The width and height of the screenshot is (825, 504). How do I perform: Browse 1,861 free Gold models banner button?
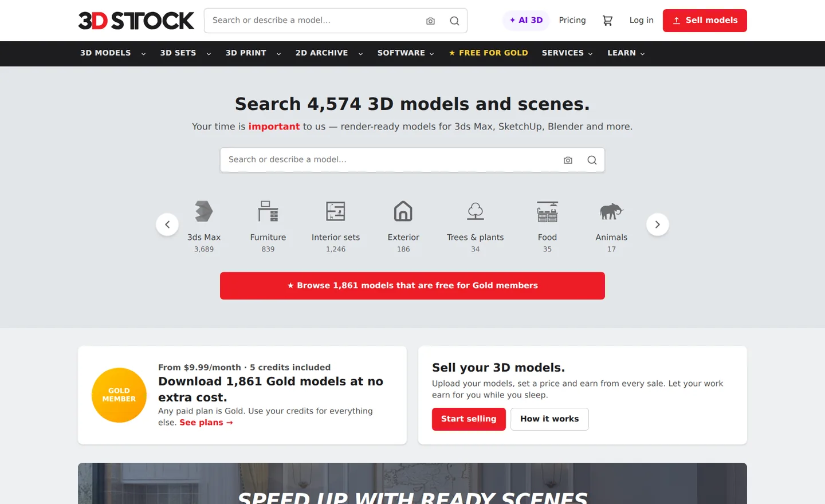tap(412, 286)
